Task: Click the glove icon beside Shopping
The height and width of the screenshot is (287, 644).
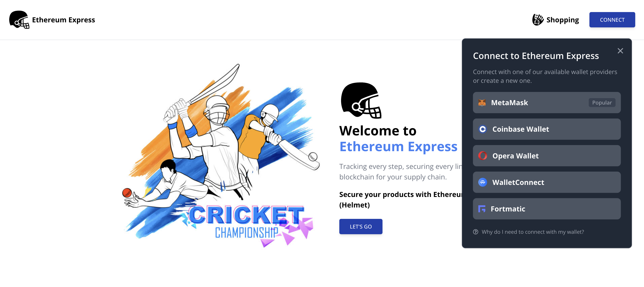Action: tap(538, 20)
